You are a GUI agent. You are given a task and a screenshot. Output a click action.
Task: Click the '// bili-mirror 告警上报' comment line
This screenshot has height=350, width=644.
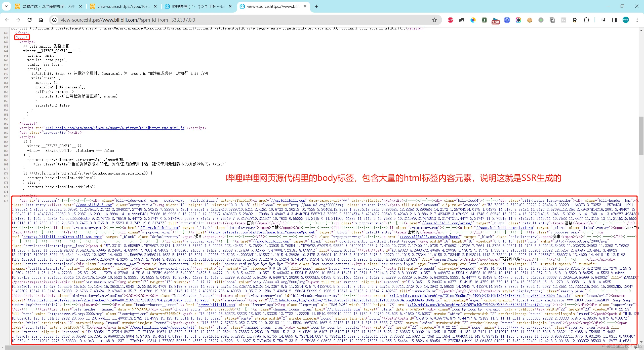point(46,46)
